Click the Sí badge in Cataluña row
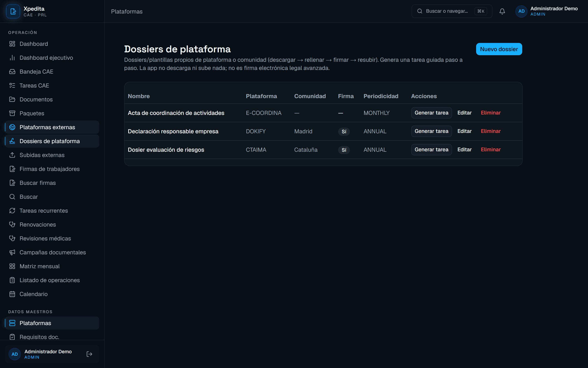Screen dimensions: 588x368 click(x=344, y=150)
